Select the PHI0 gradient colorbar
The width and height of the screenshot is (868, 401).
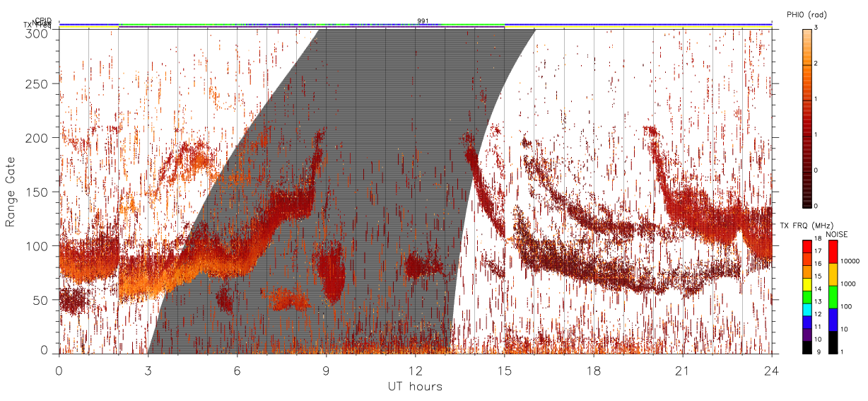(807, 118)
